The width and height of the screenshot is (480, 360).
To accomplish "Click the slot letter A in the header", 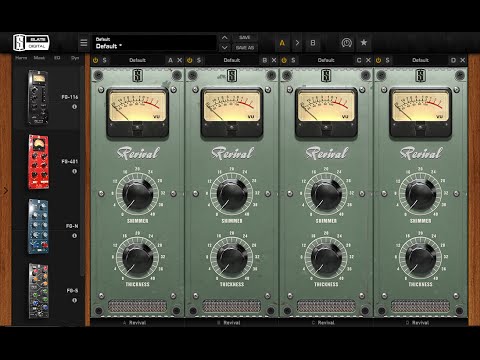I will tap(170, 60).
